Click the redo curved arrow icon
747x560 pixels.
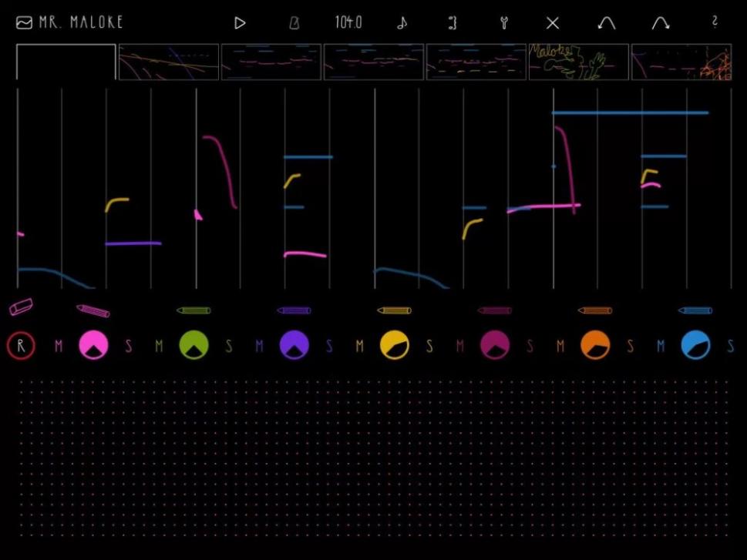pos(661,23)
